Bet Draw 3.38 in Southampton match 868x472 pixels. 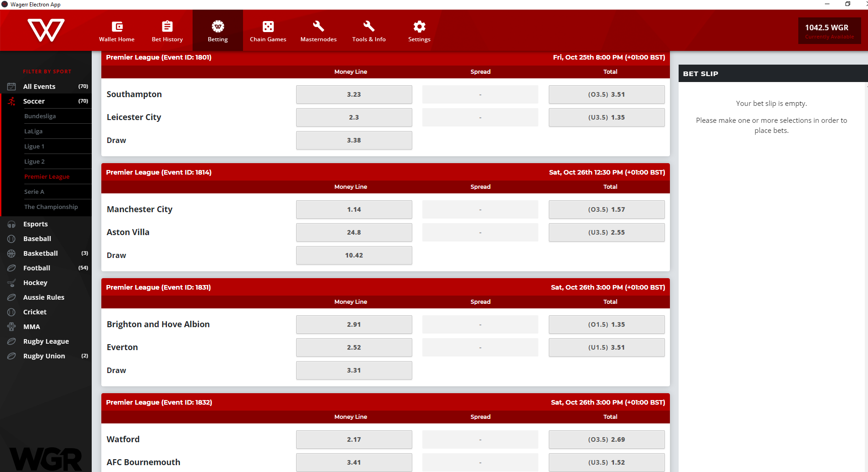pyautogui.click(x=354, y=140)
